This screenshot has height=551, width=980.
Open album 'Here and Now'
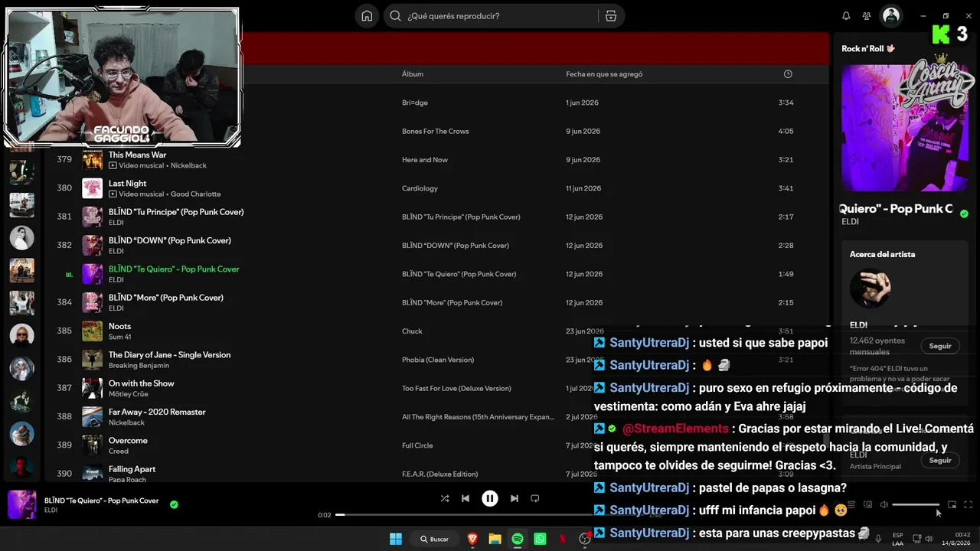425,160
